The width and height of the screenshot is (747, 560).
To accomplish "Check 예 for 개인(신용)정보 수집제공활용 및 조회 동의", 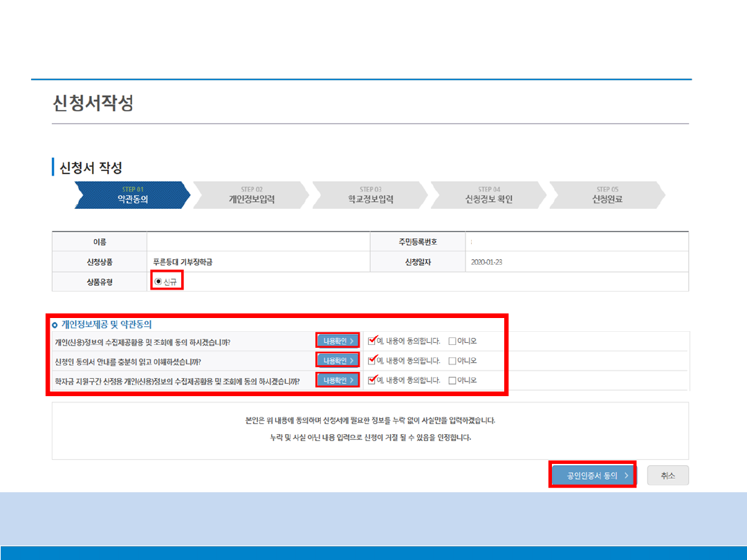I will [373, 341].
